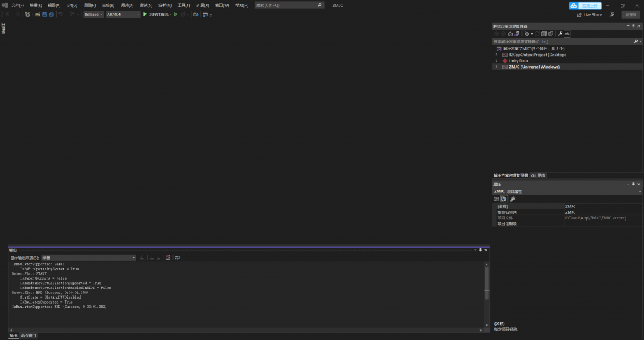Open the ARM64 platform dropdown
644x340 pixels.
[123, 14]
